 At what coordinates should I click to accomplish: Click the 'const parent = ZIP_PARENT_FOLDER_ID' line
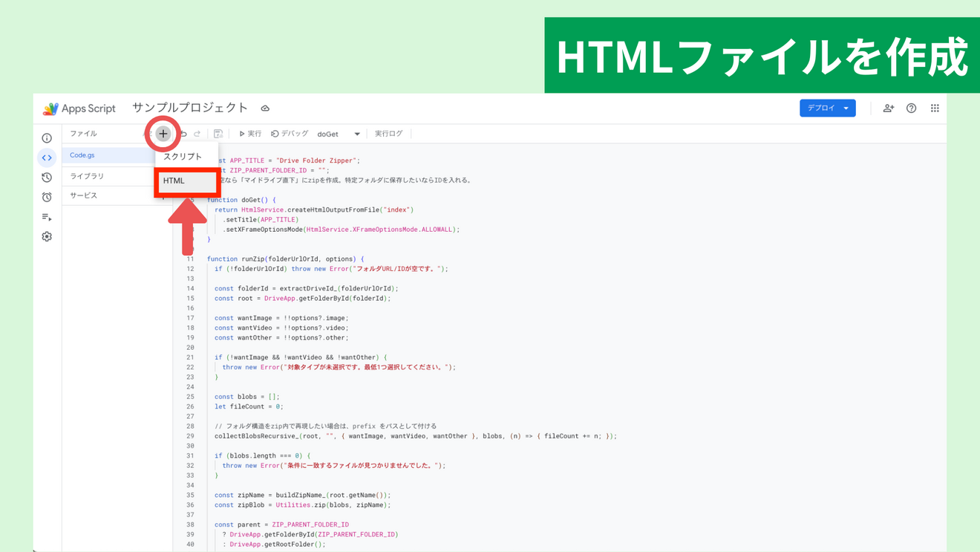pyautogui.click(x=281, y=525)
